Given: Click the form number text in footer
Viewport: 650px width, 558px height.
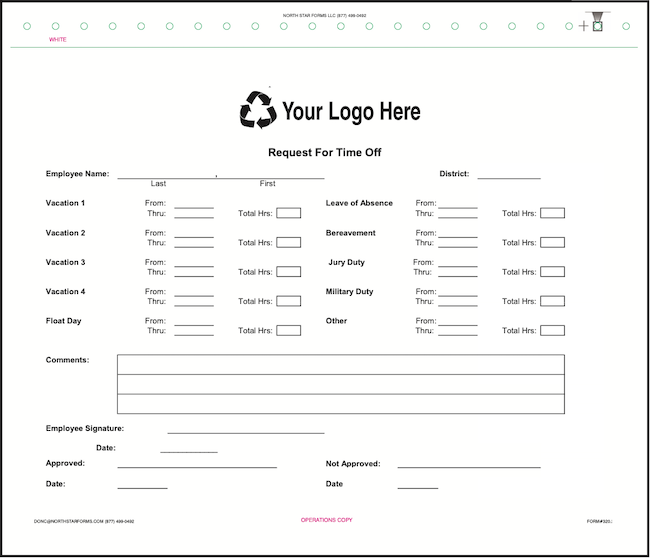Looking at the screenshot, I should tap(599, 521).
